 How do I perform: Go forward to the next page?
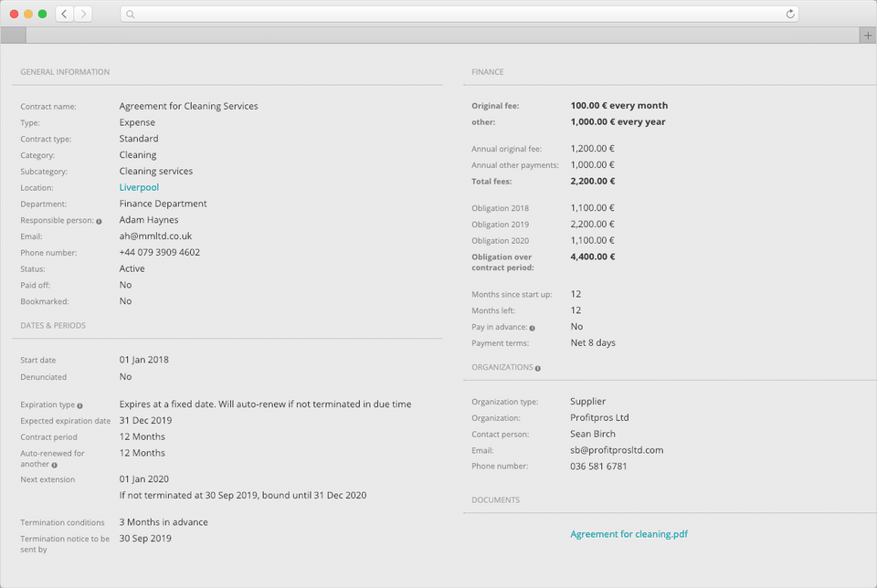coord(83,14)
